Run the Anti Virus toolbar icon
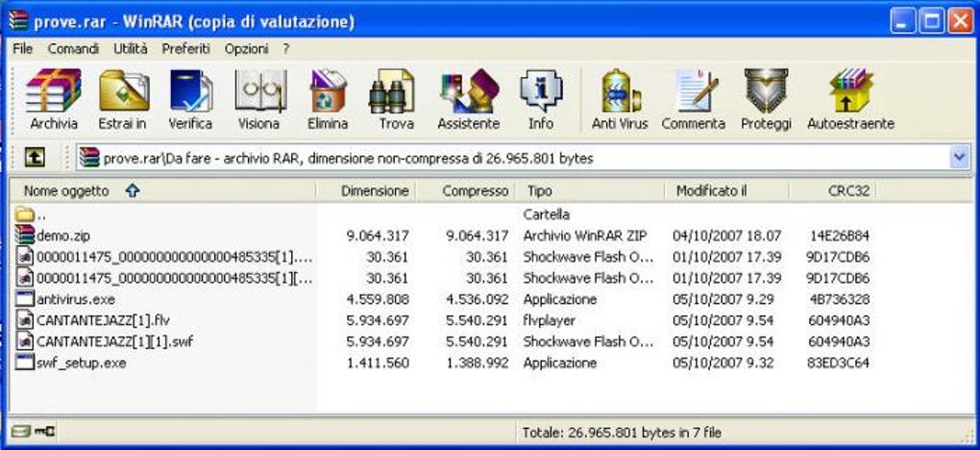 coord(620,91)
